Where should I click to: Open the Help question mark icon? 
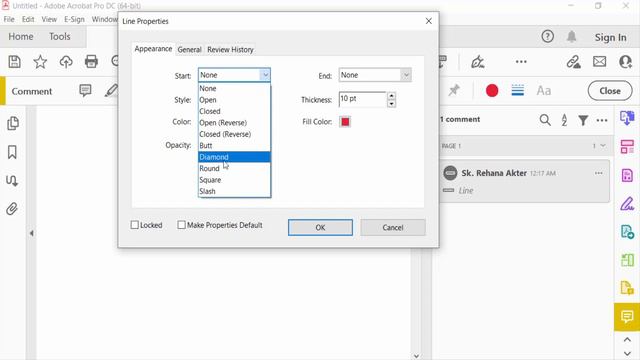[x=547, y=36]
